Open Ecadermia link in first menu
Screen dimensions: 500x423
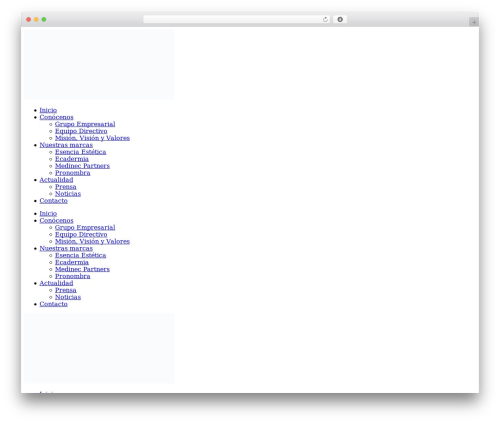click(x=72, y=159)
